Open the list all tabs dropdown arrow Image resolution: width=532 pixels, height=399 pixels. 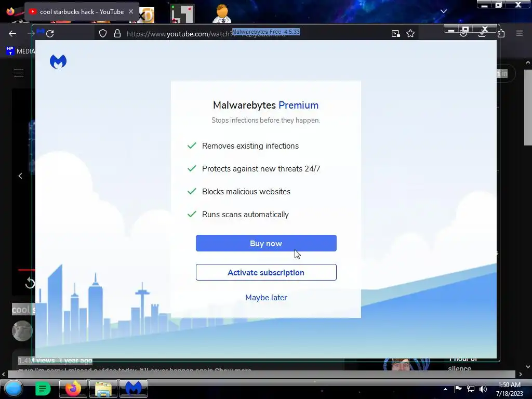click(x=444, y=11)
